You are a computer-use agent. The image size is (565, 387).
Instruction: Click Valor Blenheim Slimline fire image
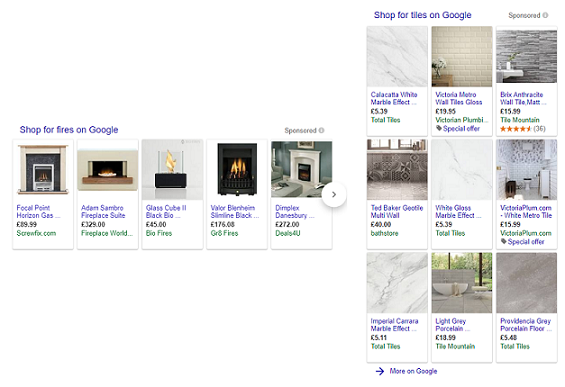237,170
